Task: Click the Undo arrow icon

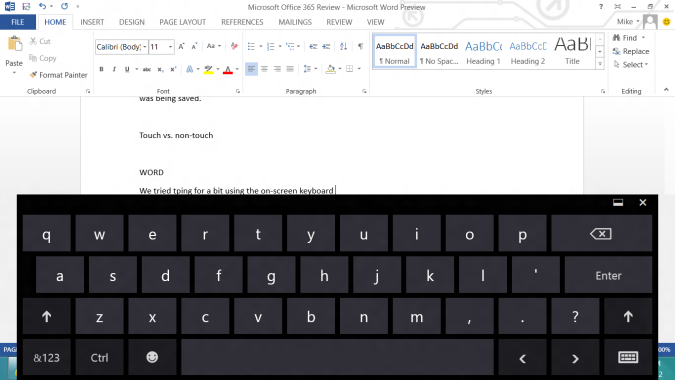Action: pyautogui.click(x=42, y=6)
